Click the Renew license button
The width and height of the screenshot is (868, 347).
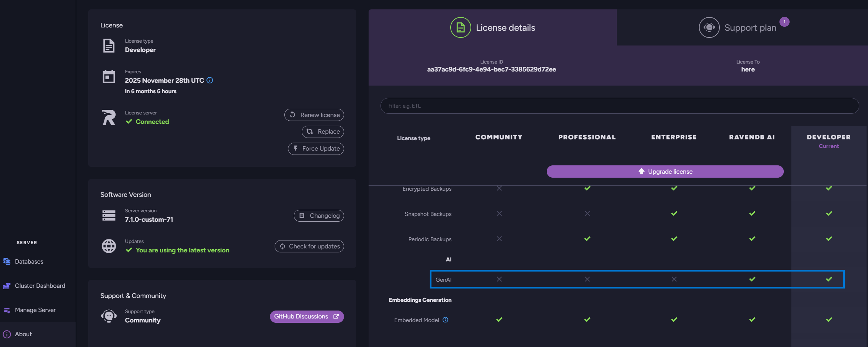tap(314, 115)
